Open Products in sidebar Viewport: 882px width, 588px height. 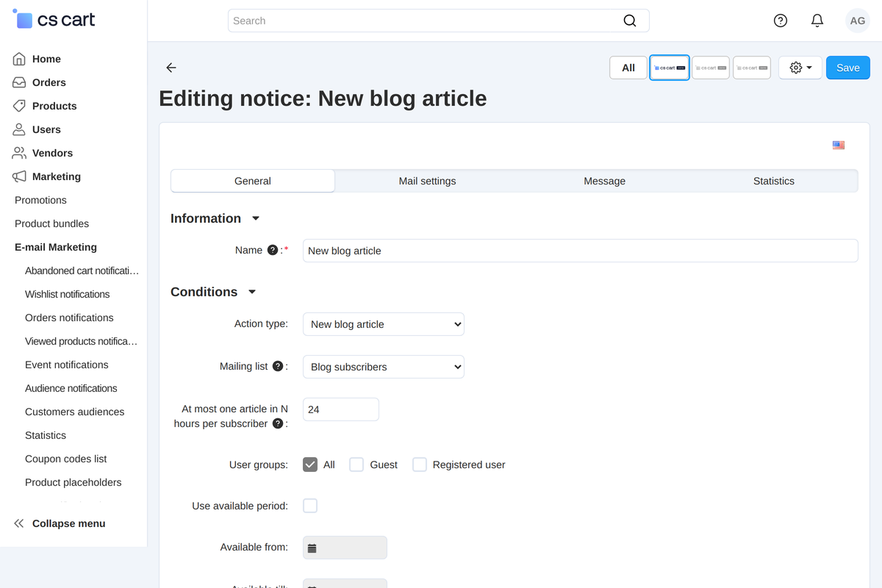click(x=54, y=106)
